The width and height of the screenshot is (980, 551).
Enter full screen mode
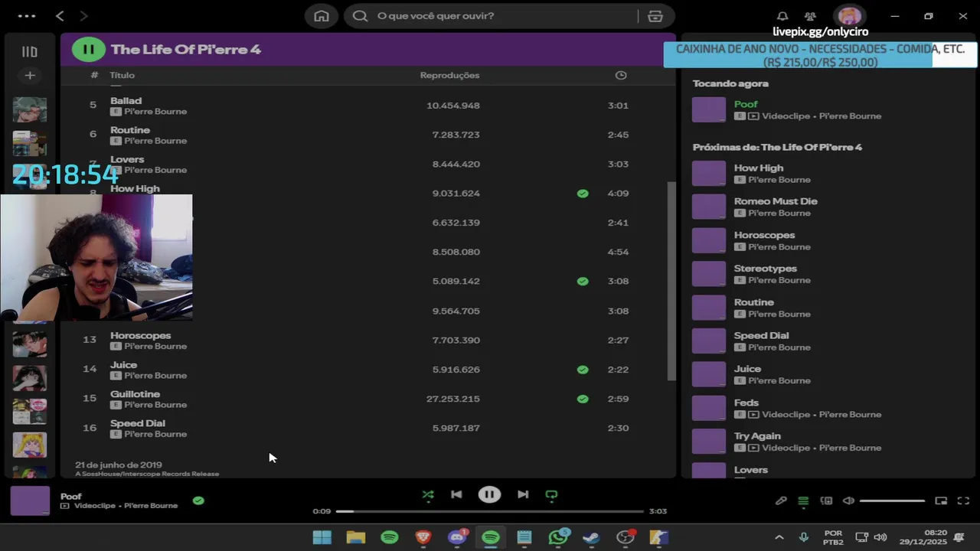pos(963,501)
